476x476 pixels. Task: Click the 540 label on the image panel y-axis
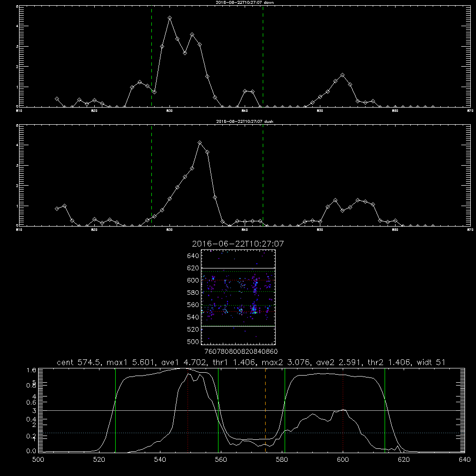[193, 317]
